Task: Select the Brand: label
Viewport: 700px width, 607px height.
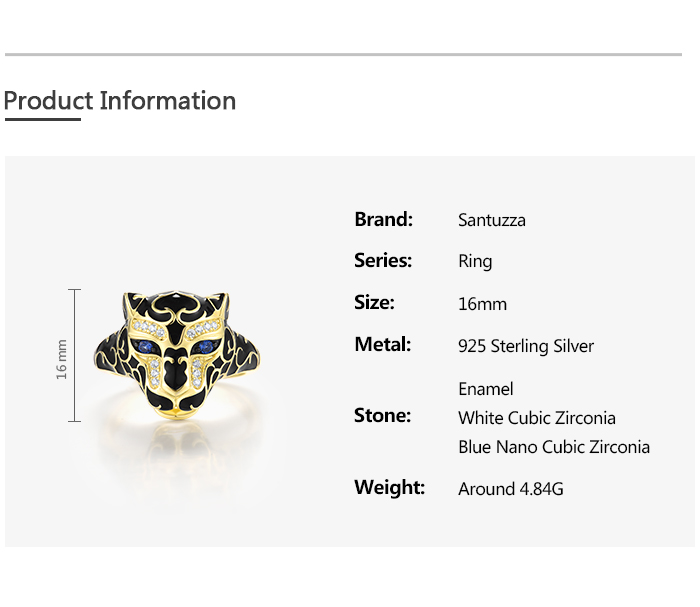Action: [383, 219]
